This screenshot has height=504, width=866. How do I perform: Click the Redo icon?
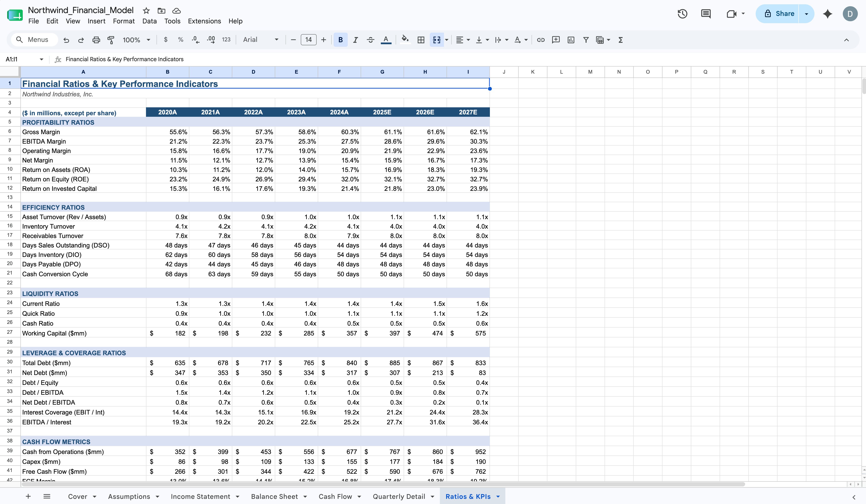[x=81, y=40]
